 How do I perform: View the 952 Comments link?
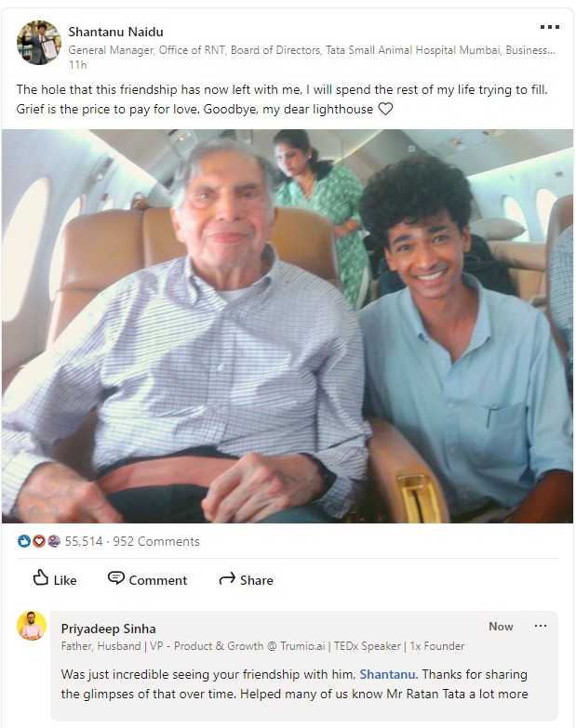(x=156, y=541)
